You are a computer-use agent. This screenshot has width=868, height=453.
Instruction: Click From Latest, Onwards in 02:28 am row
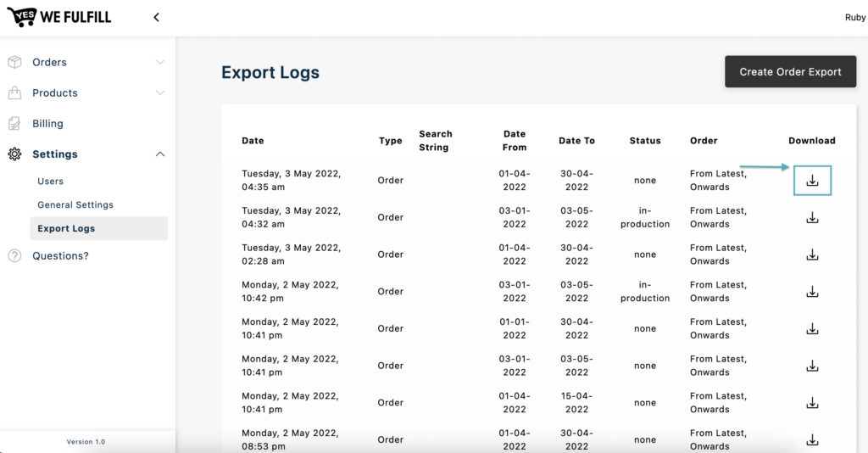(718, 254)
